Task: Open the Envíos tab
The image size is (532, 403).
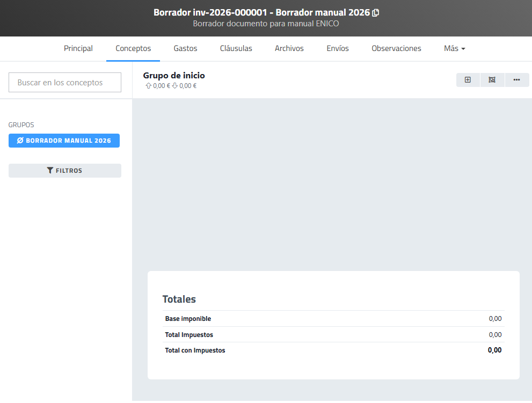Action: tap(338, 48)
